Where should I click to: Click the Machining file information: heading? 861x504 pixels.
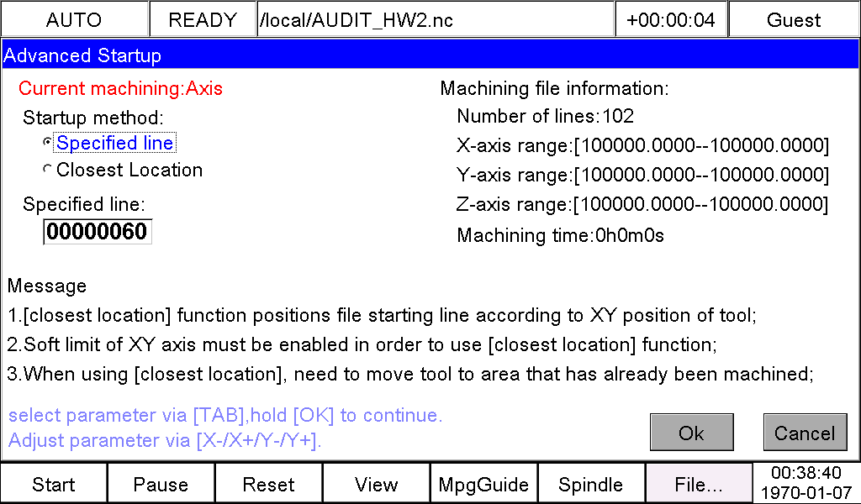[x=555, y=88]
